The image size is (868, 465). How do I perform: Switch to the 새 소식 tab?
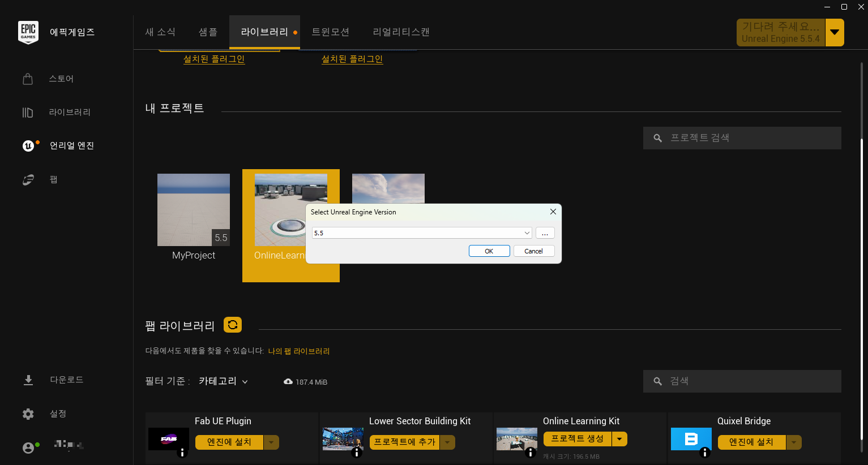[160, 32]
